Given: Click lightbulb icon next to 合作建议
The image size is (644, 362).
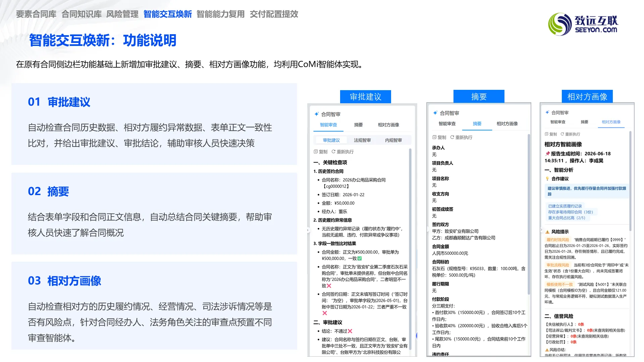Looking at the screenshot, I should [547, 179].
